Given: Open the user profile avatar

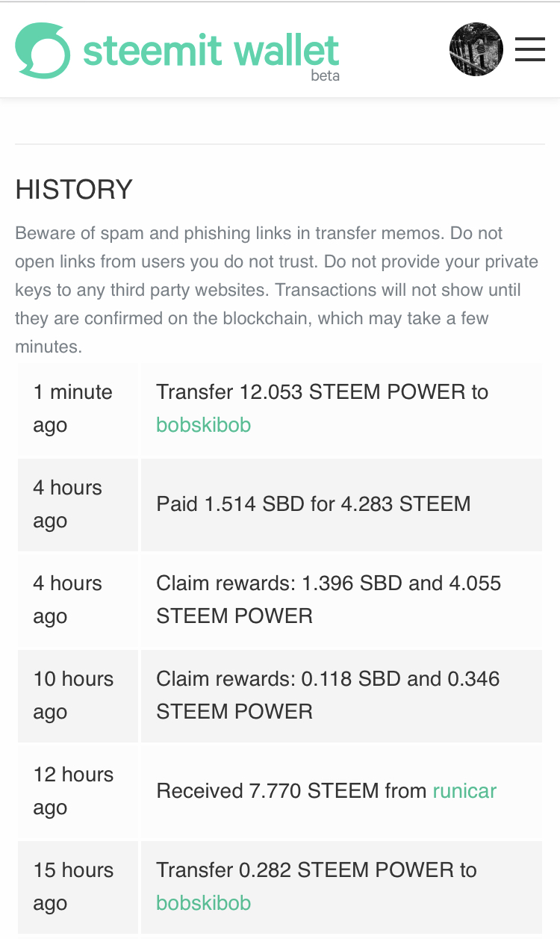Looking at the screenshot, I should pyautogui.click(x=476, y=49).
